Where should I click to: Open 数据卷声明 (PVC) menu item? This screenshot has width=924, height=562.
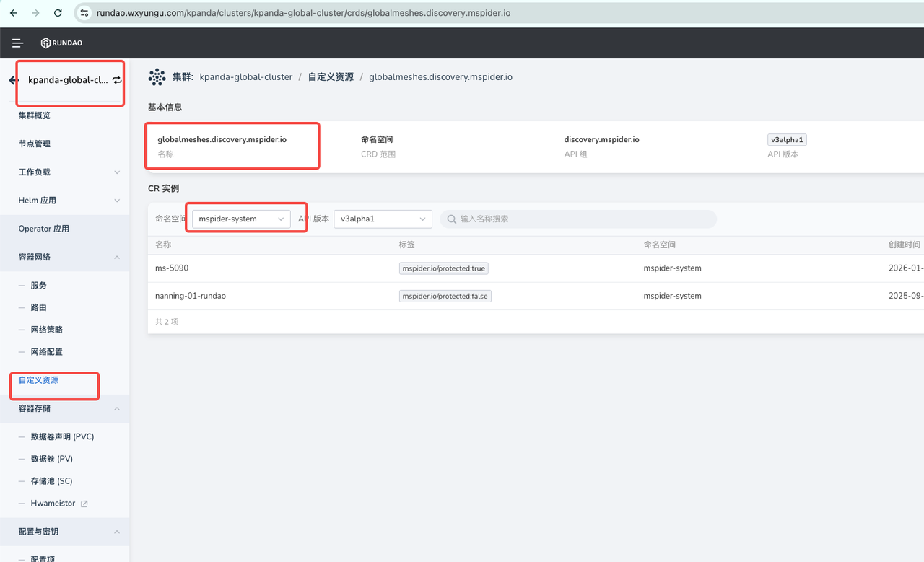[x=62, y=436]
